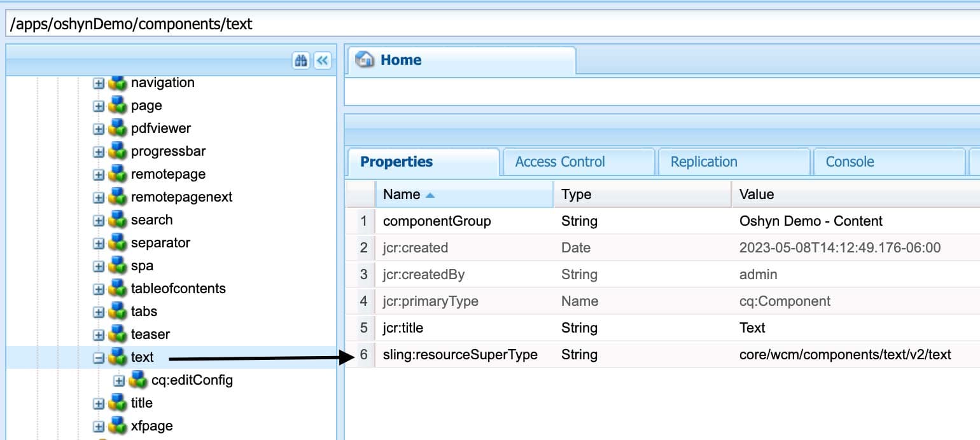This screenshot has width=980, height=440.
Task: Click the binoculars search icon
Action: point(300,60)
